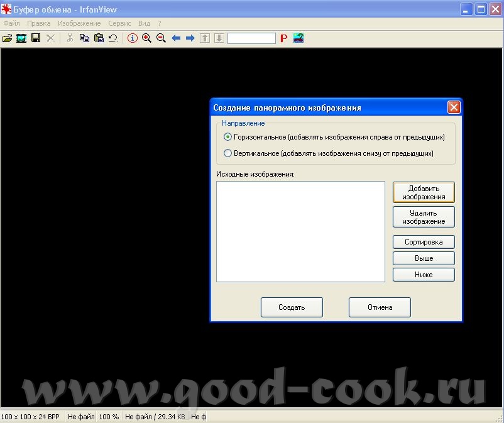Image resolution: width=504 pixels, height=423 pixels.
Task: Go to next image blue arrow
Action: click(190, 38)
